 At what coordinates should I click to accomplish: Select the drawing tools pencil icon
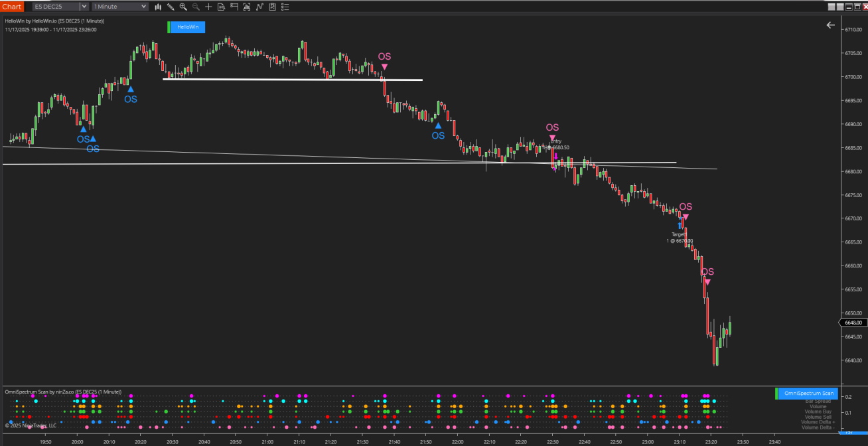171,7
